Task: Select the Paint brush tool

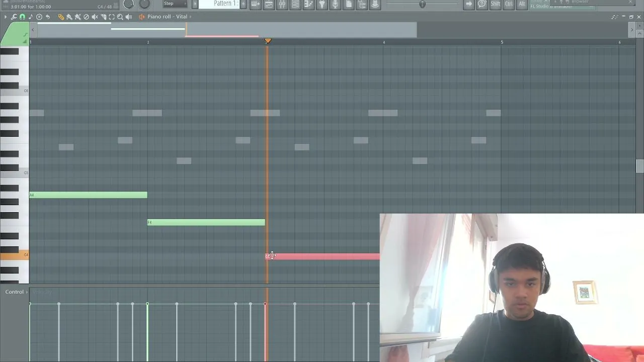Action: click(x=69, y=17)
